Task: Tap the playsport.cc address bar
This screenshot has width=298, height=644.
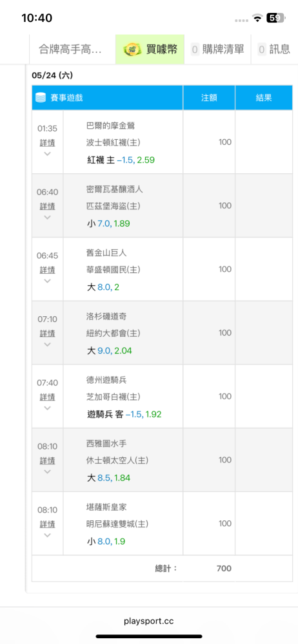Action: [149, 621]
